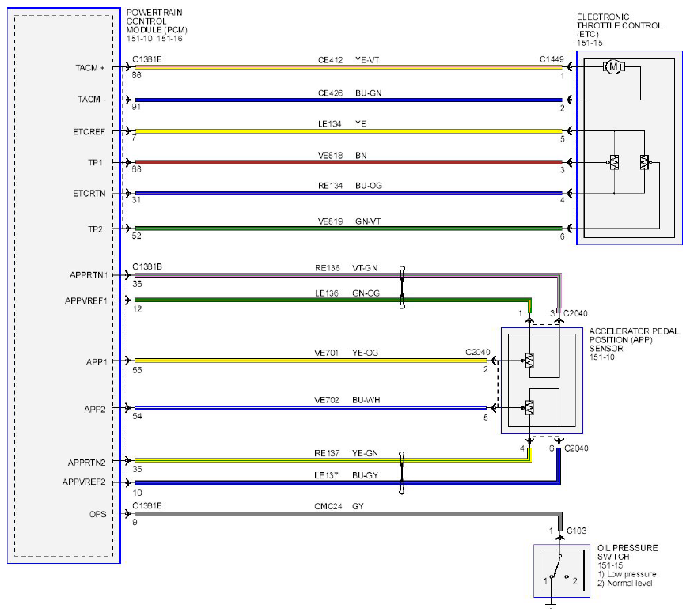Screen dimensions: 690x616
Task: Select the APP2 pin label
Action: pos(95,410)
